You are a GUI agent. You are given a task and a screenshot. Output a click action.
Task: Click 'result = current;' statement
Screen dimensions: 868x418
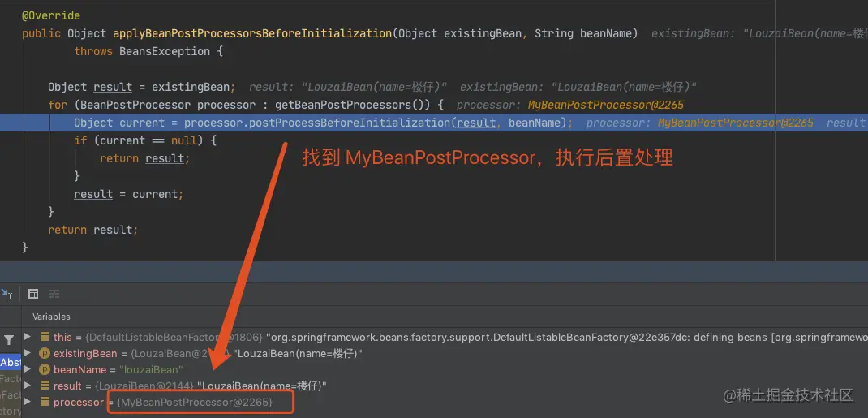[128, 194]
